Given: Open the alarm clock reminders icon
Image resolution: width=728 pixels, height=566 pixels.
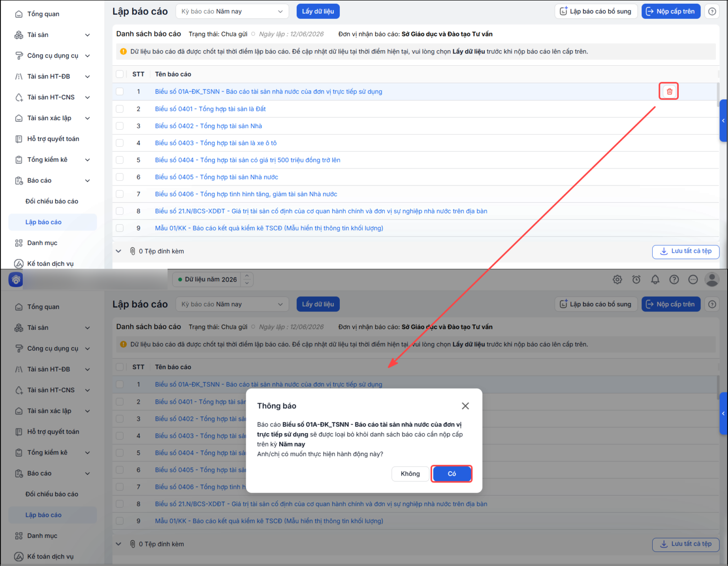Looking at the screenshot, I should coord(636,280).
